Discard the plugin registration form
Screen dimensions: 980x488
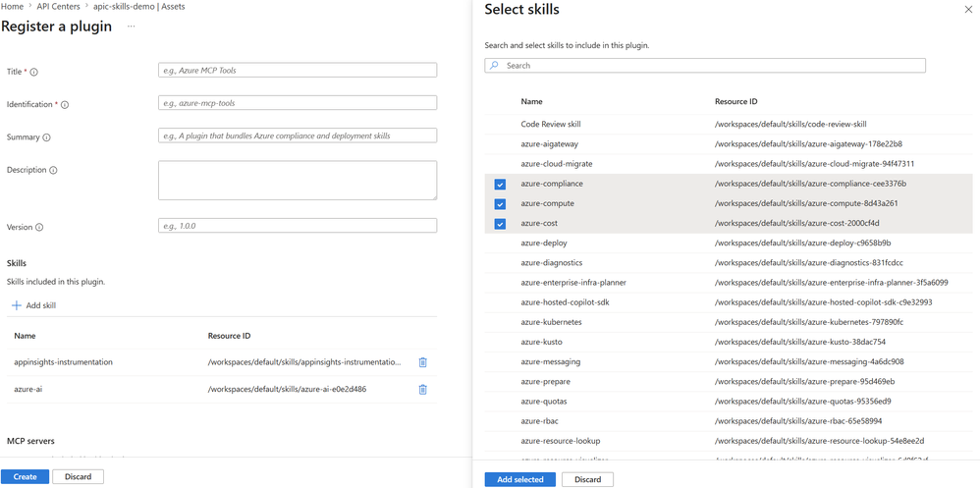(x=79, y=477)
